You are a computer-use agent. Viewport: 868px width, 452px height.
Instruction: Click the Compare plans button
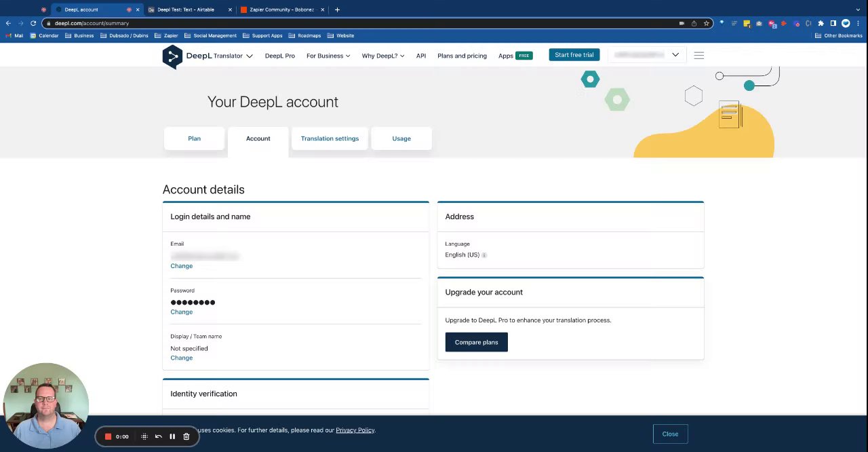[x=477, y=342]
